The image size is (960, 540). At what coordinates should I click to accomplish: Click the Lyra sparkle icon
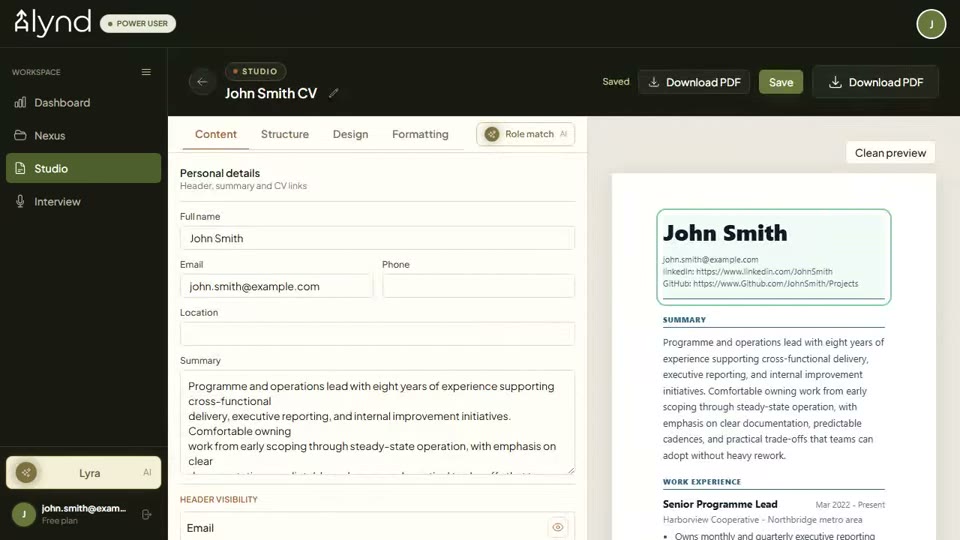coord(26,473)
